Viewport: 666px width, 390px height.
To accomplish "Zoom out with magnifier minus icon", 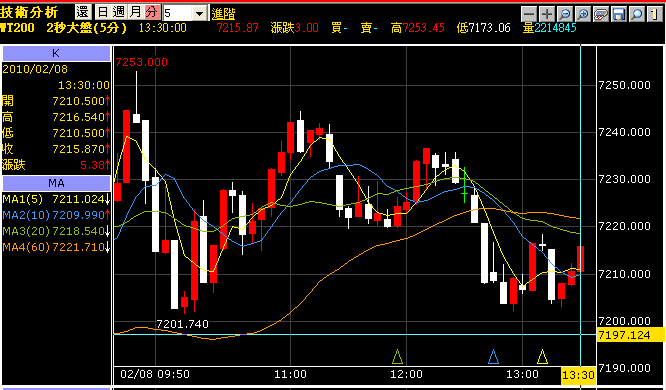I will (x=565, y=14).
